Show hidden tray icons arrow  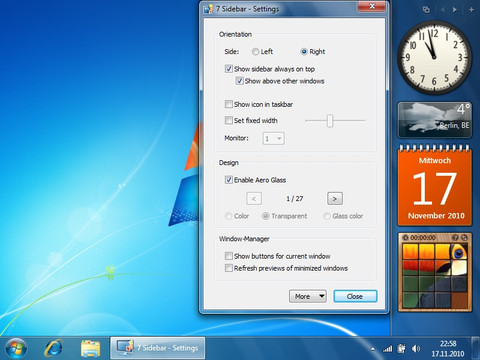(x=373, y=349)
